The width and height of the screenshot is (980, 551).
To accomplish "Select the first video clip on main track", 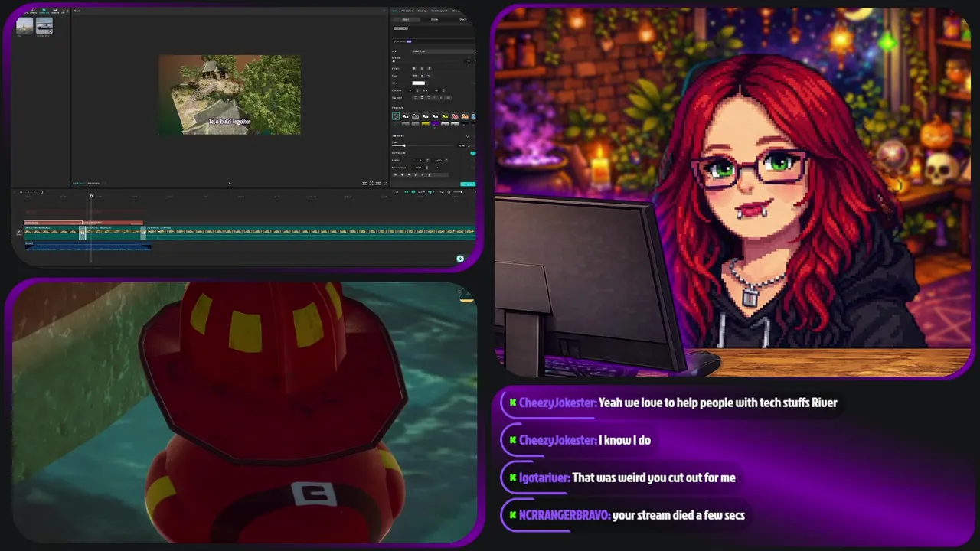I will tap(52, 233).
